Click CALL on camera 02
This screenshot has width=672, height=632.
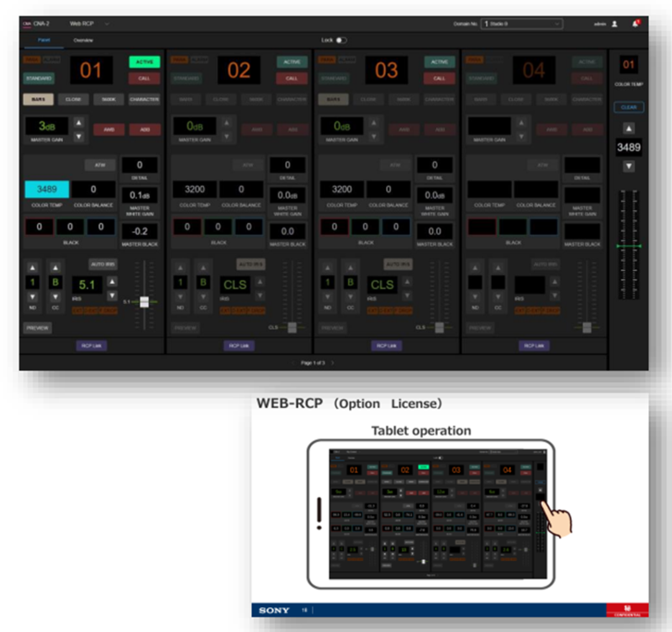292,78
